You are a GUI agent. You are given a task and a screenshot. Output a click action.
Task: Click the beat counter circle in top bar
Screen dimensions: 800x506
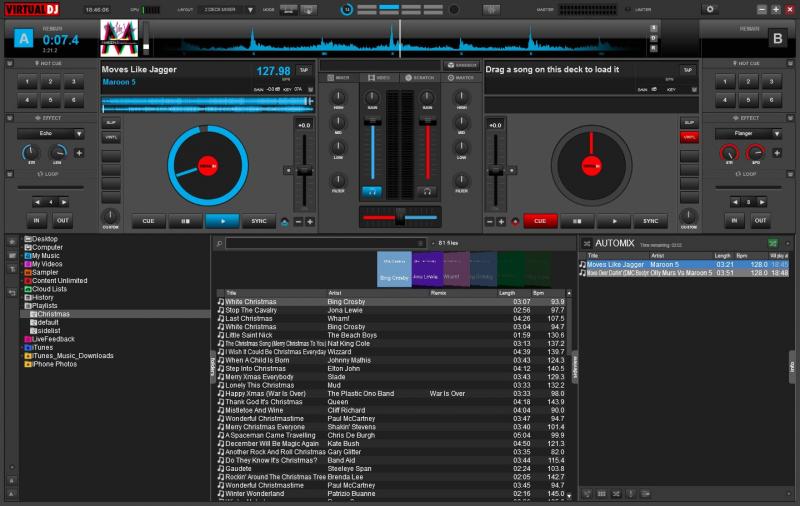click(x=346, y=9)
